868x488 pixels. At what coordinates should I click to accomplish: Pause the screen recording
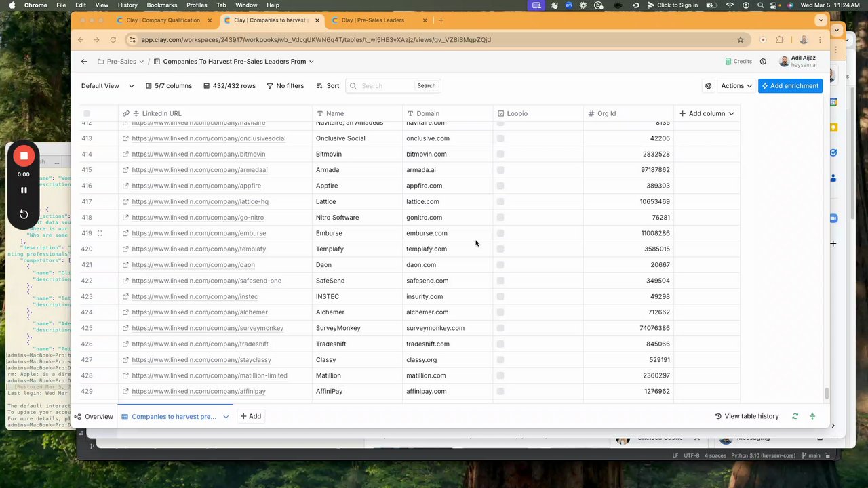click(x=24, y=190)
